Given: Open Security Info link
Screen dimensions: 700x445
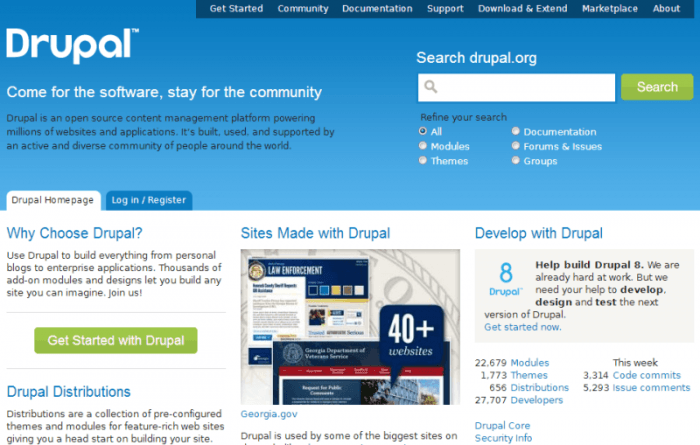Looking at the screenshot, I should tap(503, 438).
